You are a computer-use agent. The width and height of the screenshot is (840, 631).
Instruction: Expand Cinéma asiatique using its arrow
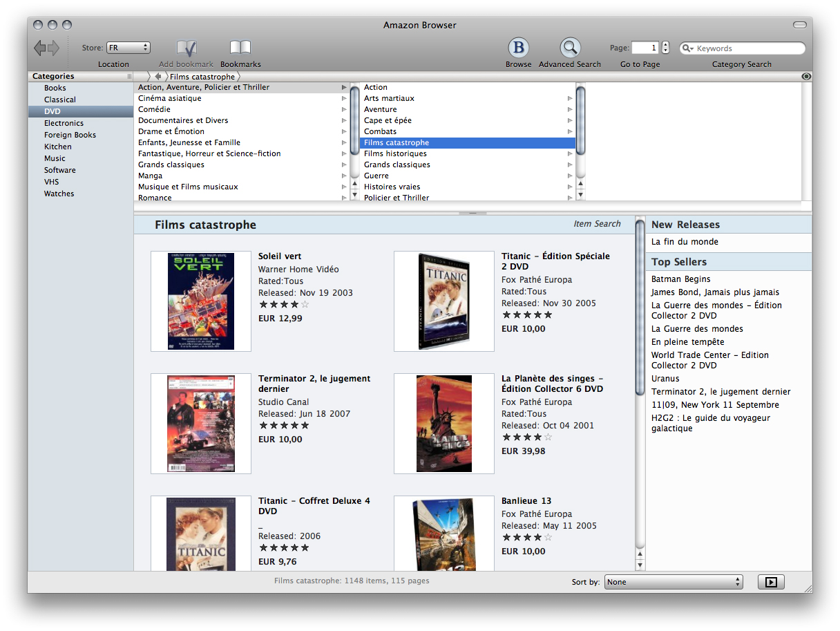pos(344,98)
